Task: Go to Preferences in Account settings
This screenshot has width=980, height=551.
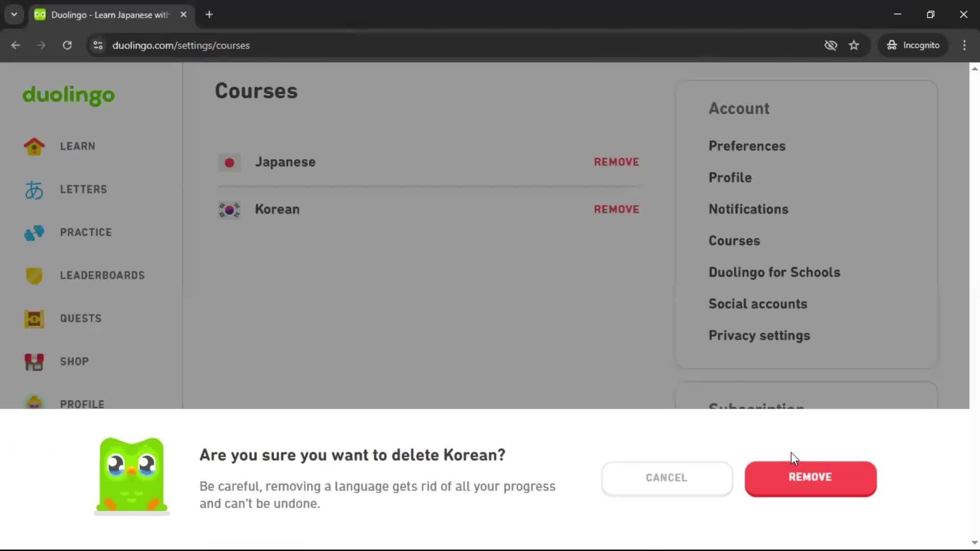Action: click(x=747, y=146)
